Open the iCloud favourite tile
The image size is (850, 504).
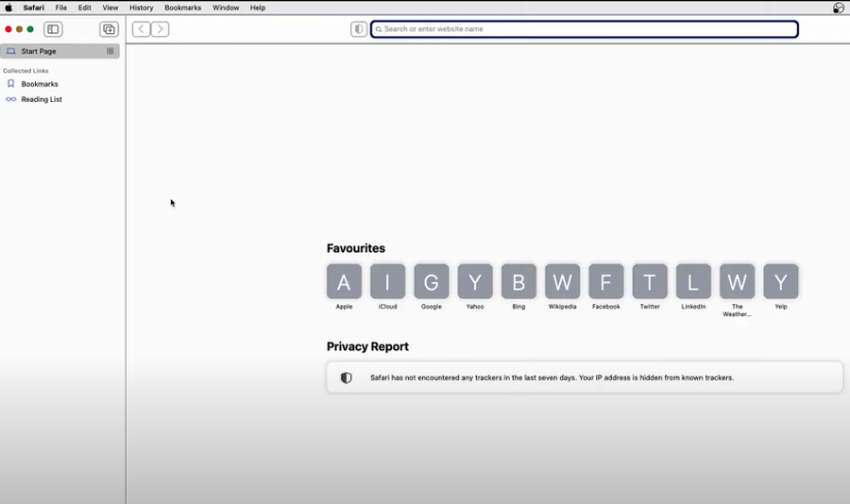coord(387,281)
